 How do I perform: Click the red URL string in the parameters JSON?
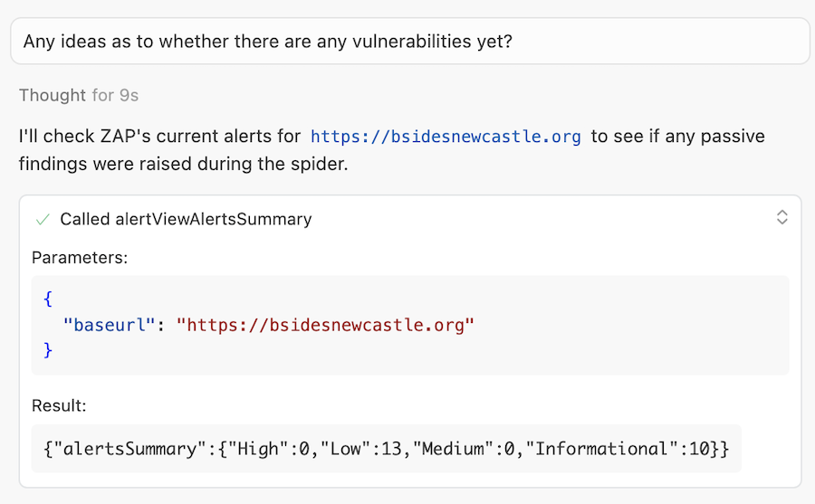(x=325, y=325)
